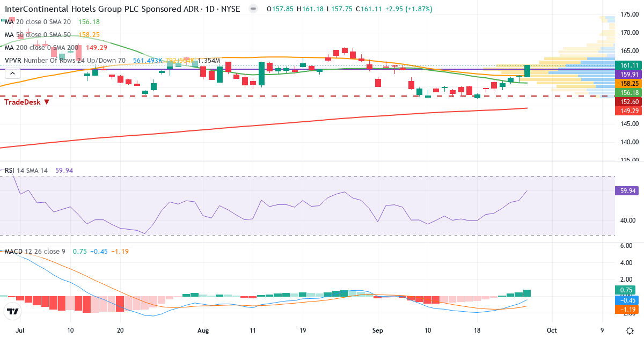Click the red 149.29 MA 200 label

[x=629, y=111]
